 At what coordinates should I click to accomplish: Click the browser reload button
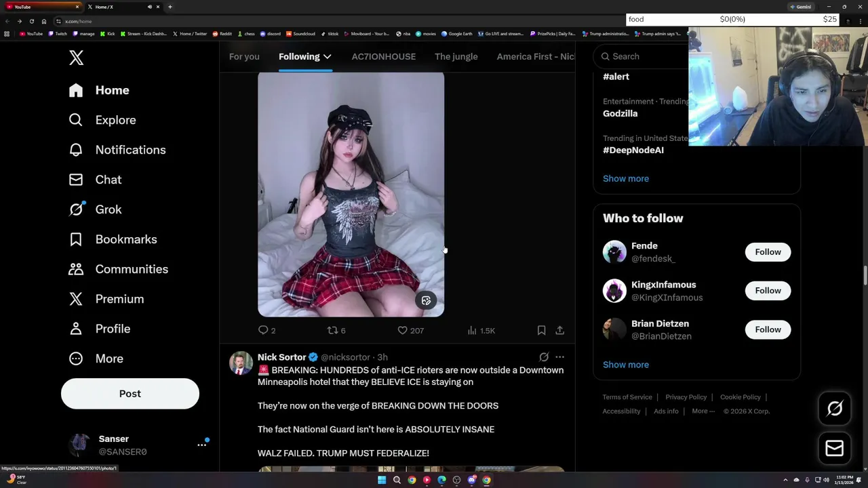coord(31,21)
